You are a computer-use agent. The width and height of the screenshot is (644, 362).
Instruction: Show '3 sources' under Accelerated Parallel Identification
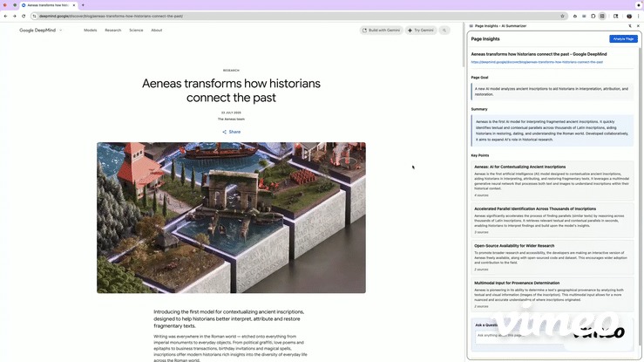pos(481,232)
